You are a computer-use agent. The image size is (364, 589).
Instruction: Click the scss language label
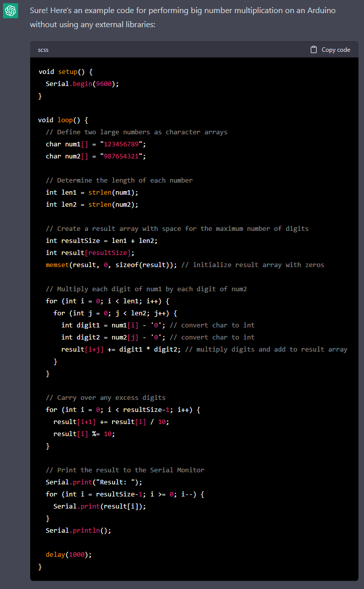point(43,50)
